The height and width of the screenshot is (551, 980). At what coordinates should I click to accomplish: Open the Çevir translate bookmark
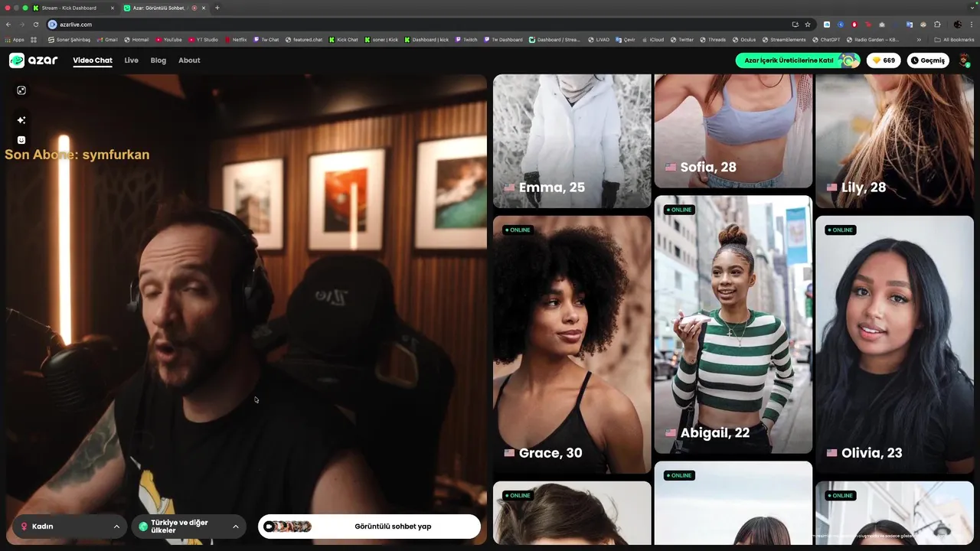626,40
